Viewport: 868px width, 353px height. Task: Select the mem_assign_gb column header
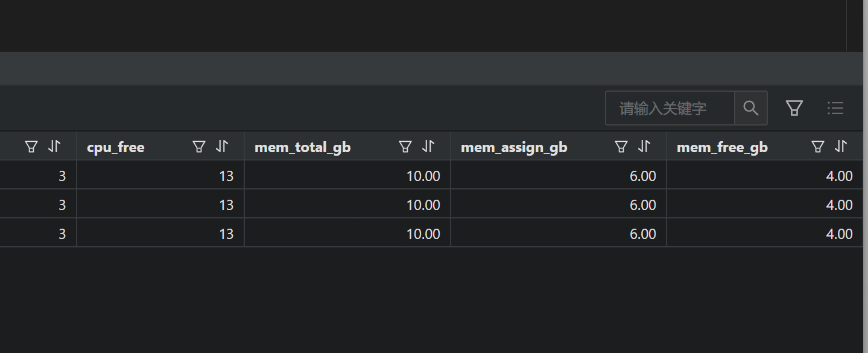[x=514, y=147]
